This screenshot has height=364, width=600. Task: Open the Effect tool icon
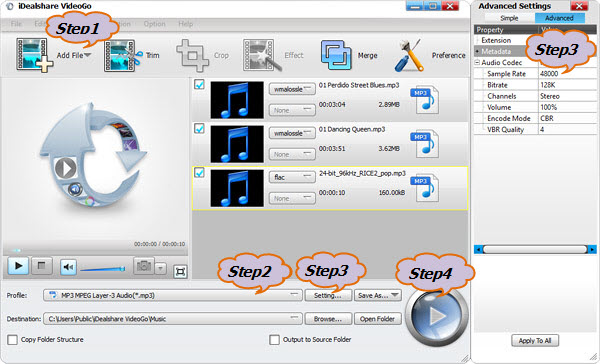pos(262,55)
